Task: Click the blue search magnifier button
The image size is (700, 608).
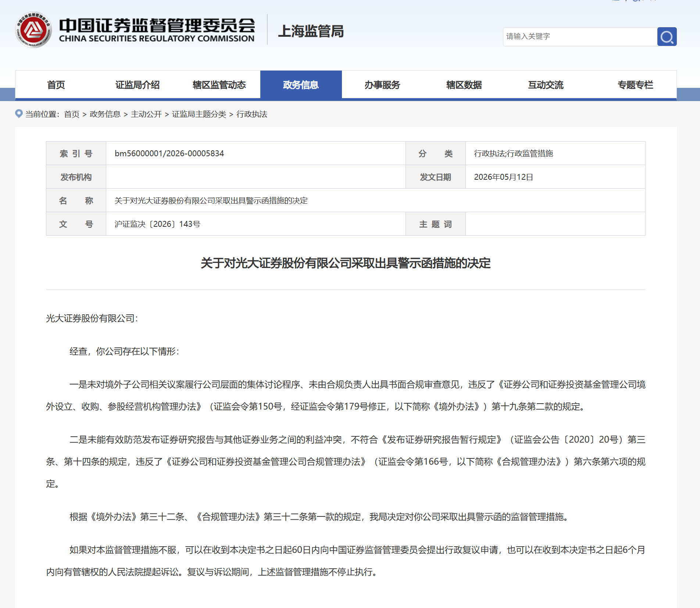Action: click(667, 37)
